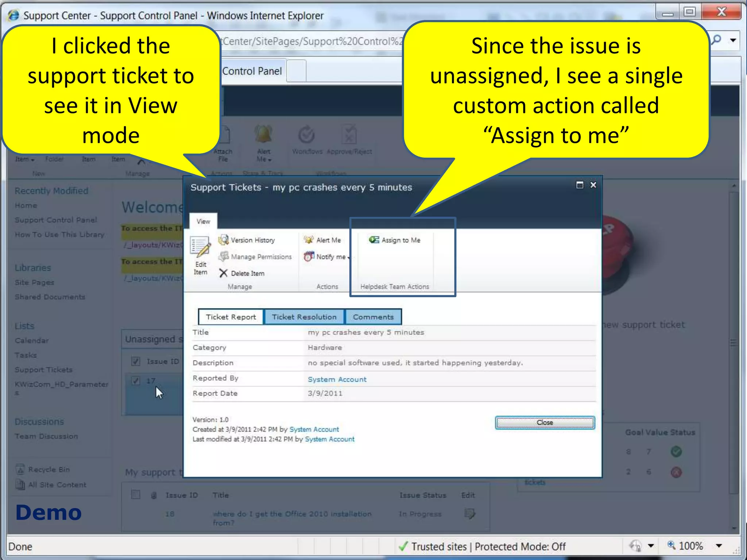Click the Recently Modified heading
Image resolution: width=747 pixels, height=560 pixels.
[51, 191]
